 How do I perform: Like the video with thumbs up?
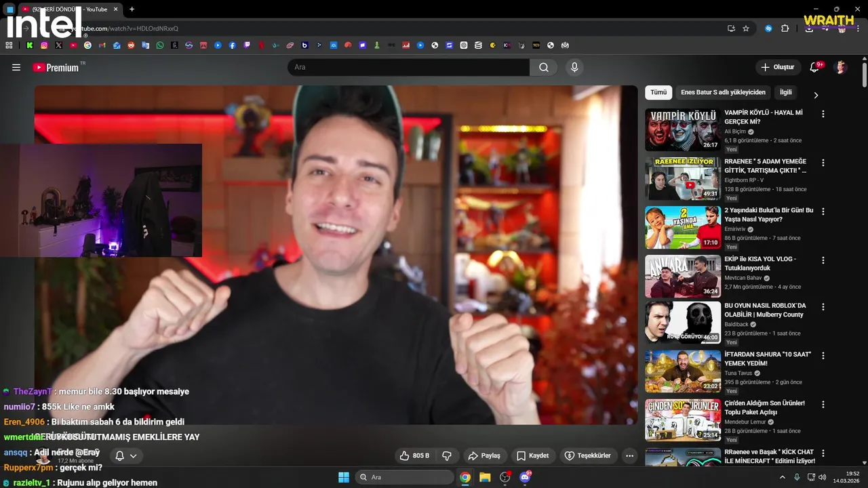414,455
